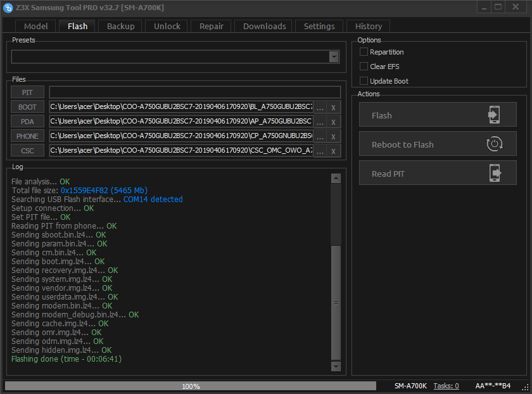Clear the BOOT file with its x
This screenshot has height=394, width=532.
(333, 107)
